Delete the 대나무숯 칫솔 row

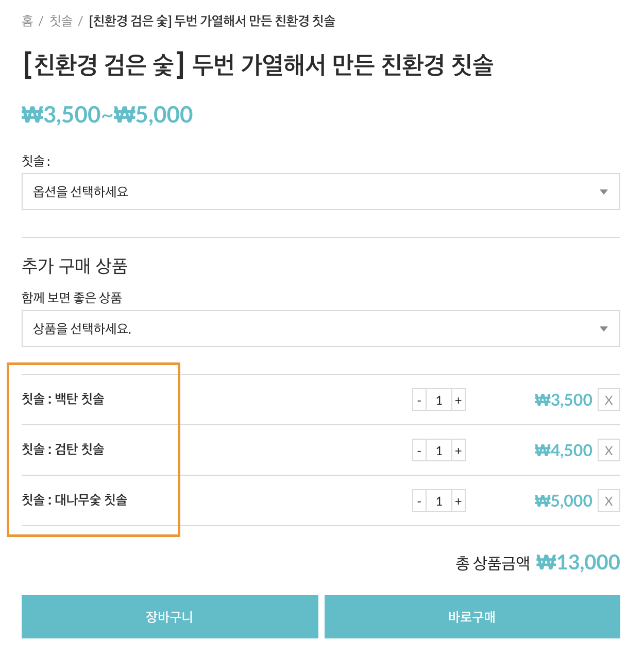pos(608,501)
